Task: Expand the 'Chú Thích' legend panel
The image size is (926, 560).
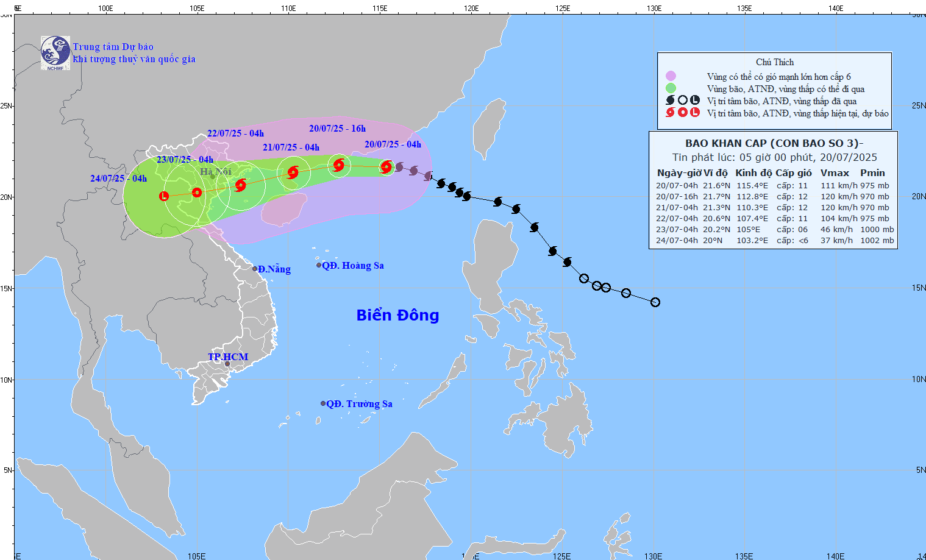Action: [x=775, y=62]
